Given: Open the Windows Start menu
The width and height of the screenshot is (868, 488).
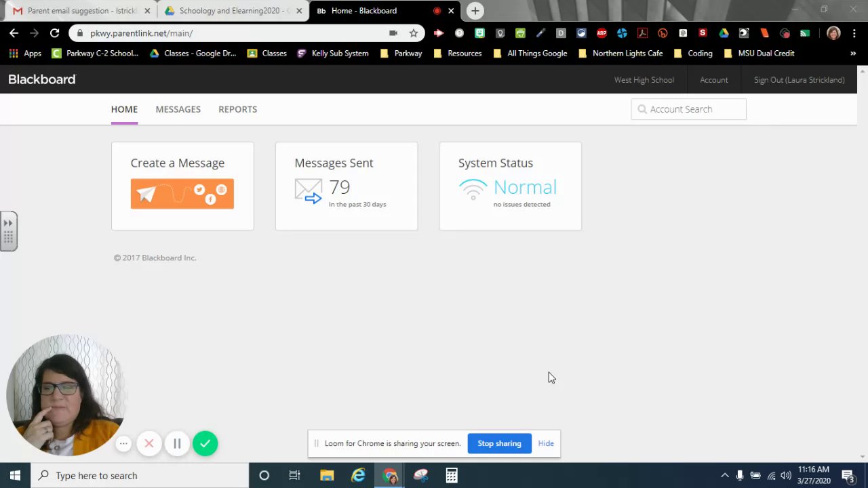Looking at the screenshot, I should coord(15,475).
